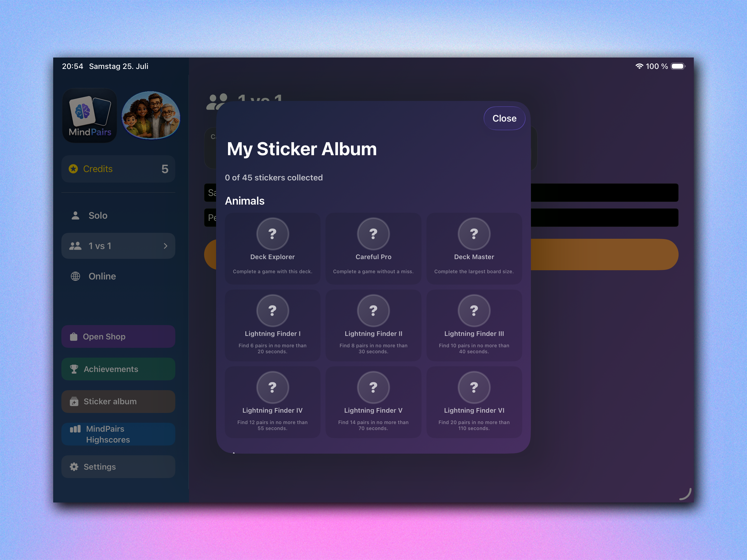Tap the Lightning Finder V sticker icon
Screen dimensions: 747x560
pos(373,387)
